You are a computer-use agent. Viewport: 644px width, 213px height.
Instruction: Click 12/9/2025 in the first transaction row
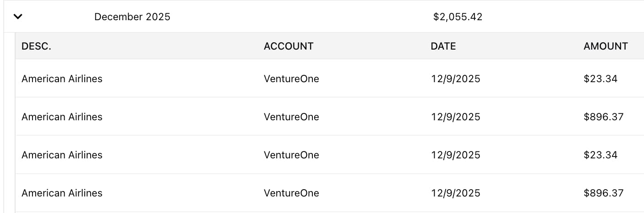pyautogui.click(x=455, y=78)
